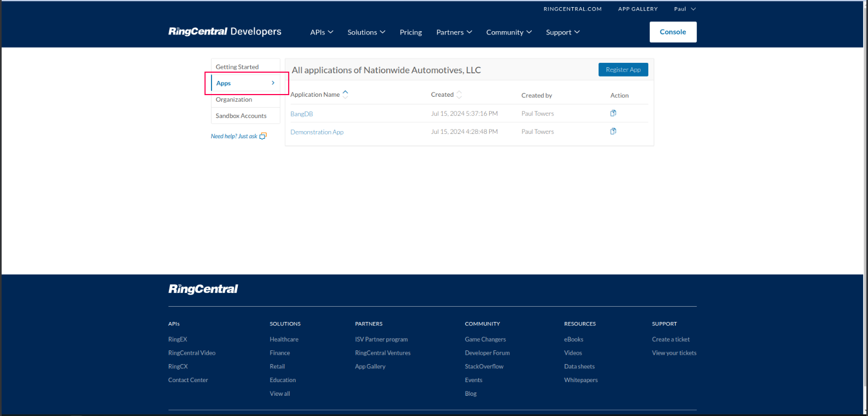This screenshot has width=868, height=416.
Task: Open RingCentral Video footer link
Action: pos(192,353)
